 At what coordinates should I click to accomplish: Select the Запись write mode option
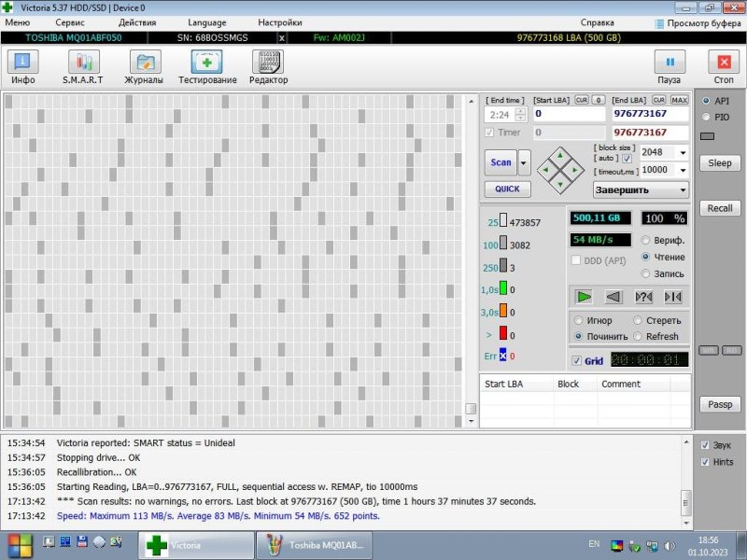tap(646, 273)
